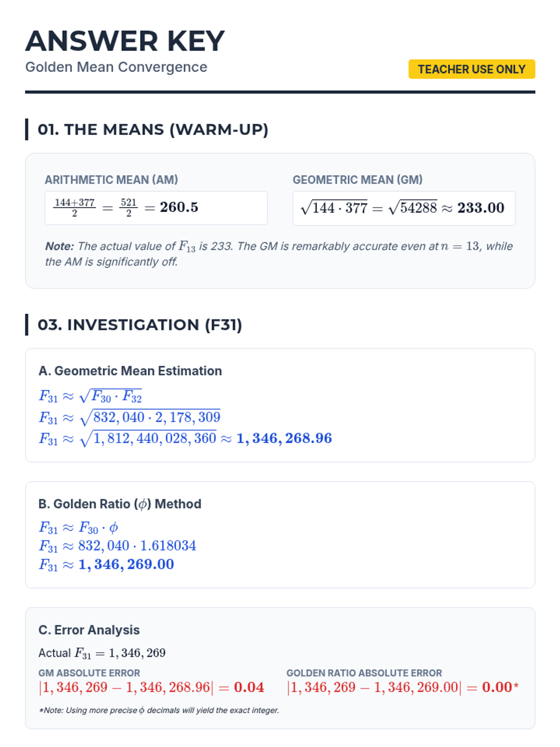Click the TEACHER USE ONLY badge
The width and height of the screenshot is (560, 747).
click(471, 69)
